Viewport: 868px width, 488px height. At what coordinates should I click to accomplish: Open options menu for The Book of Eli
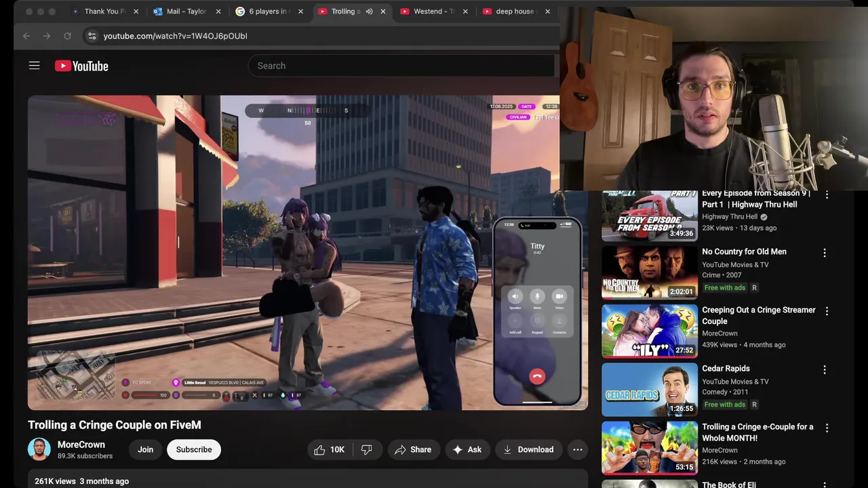(825, 485)
